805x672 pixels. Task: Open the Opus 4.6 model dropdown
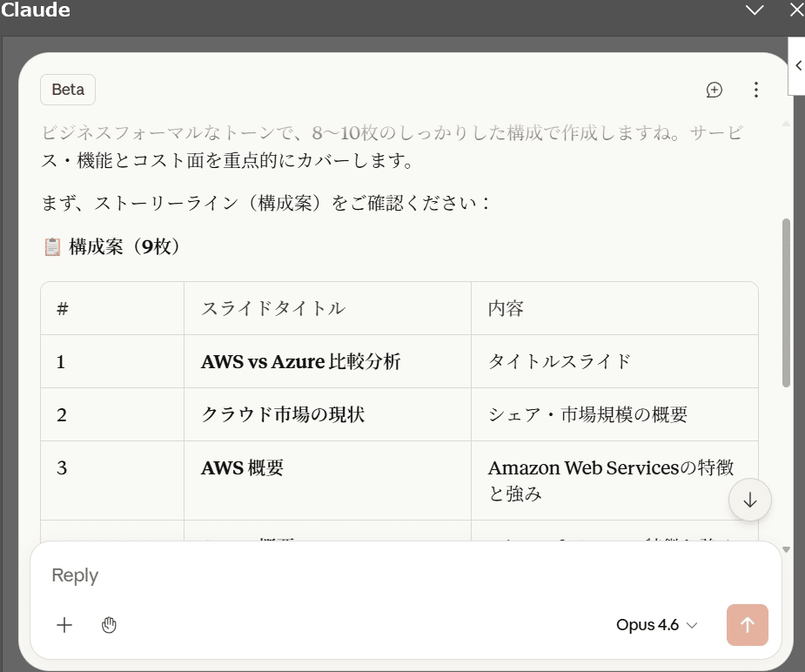(657, 625)
